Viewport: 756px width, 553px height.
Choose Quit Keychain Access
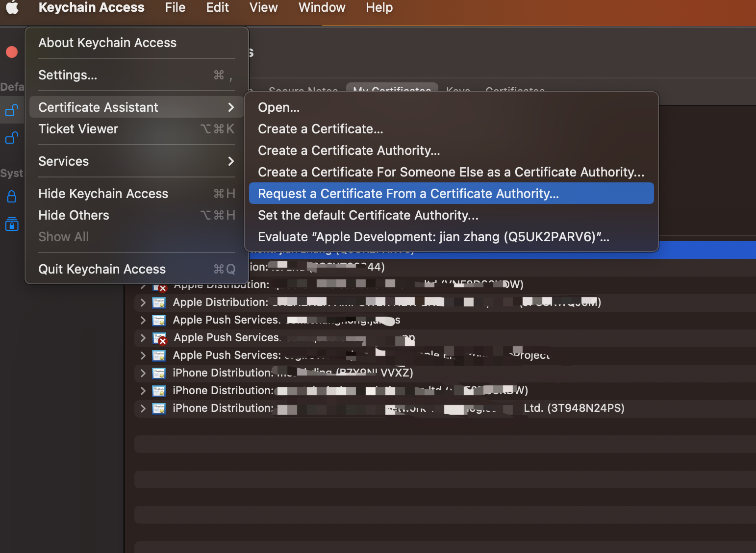click(x=137, y=269)
